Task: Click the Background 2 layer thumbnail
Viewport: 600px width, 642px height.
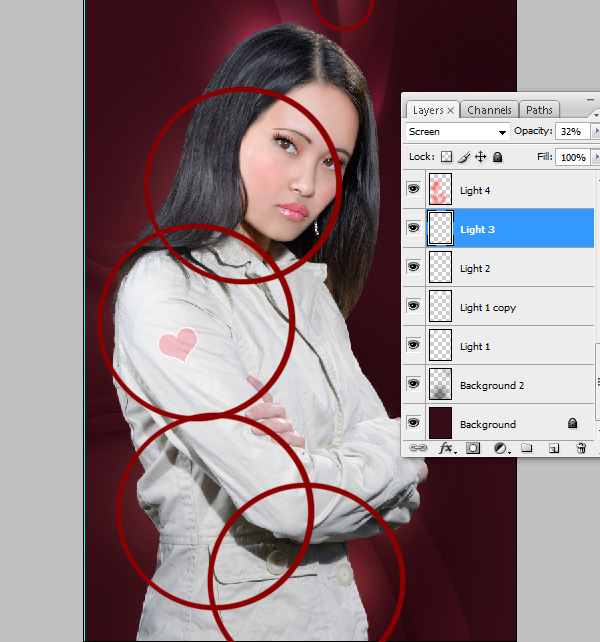Action: tap(440, 384)
